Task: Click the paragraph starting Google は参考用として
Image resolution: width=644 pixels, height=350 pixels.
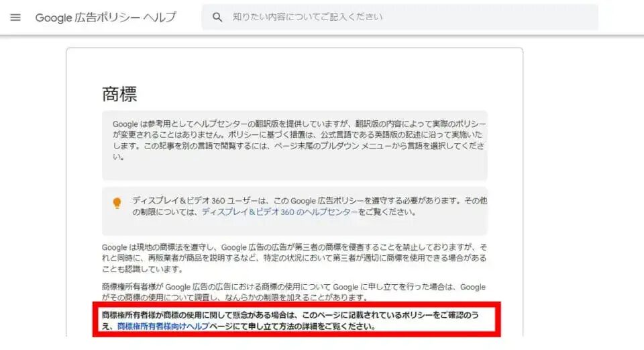Action: pyautogui.click(x=299, y=140)
